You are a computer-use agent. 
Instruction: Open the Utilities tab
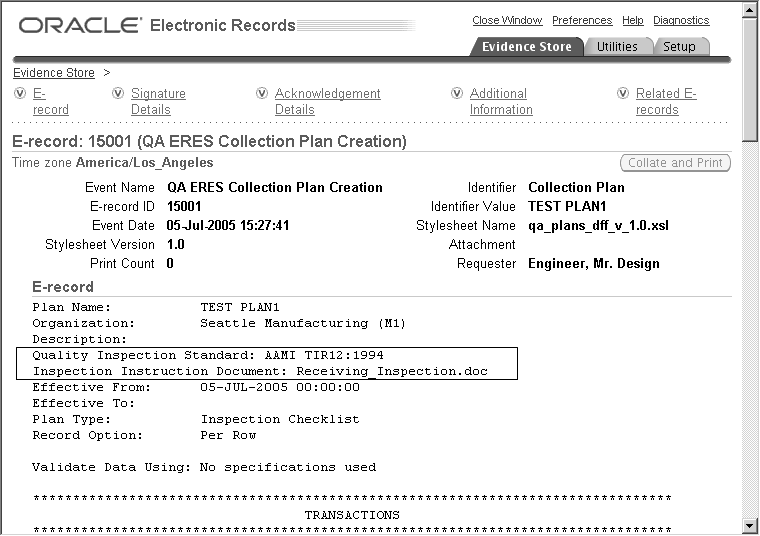tap(617, 47)
